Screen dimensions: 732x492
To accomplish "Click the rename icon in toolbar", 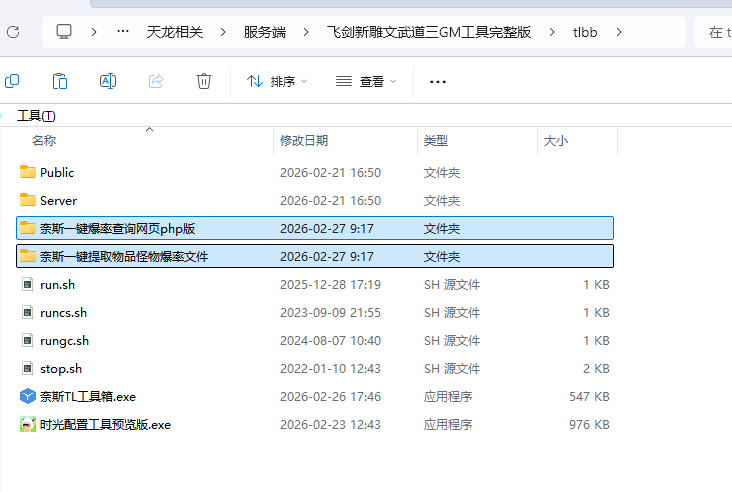I will point(108,81).
